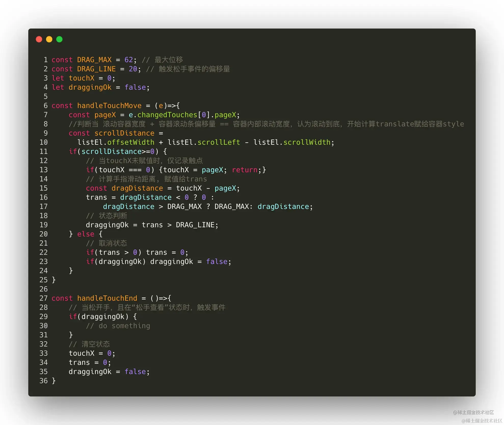Click the yellow minimize dot
Image resolution: width=504 pixels, height=425 pixels.
coord(49,39)
